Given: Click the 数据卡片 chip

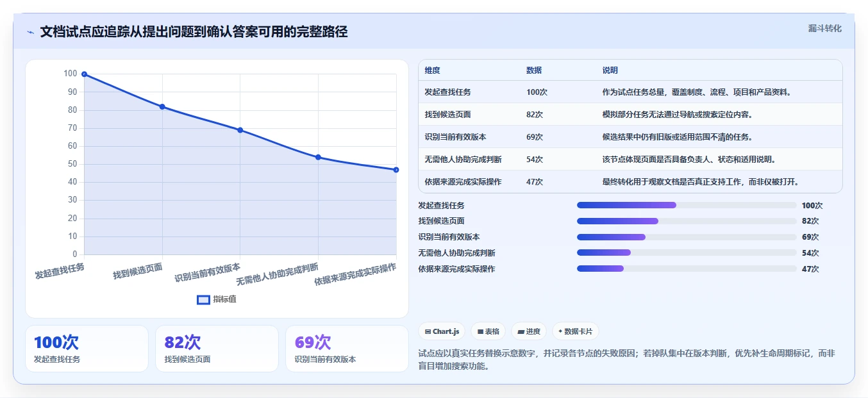Looking at the screenshot, I should [576, 331].
